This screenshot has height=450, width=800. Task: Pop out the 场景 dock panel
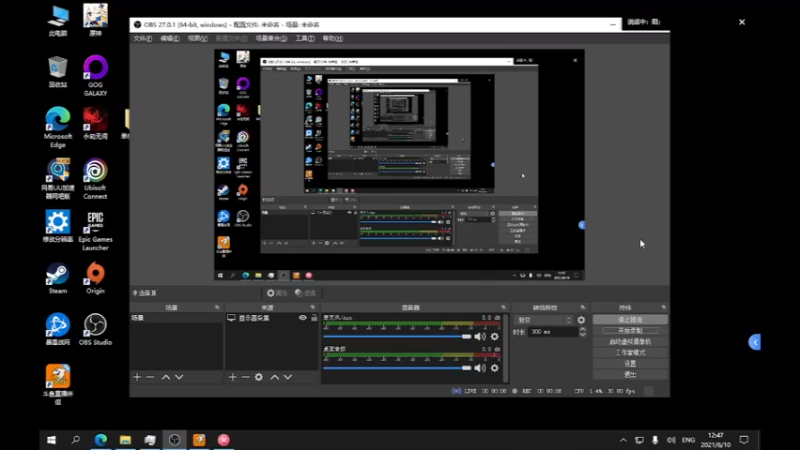click(217, 308)
